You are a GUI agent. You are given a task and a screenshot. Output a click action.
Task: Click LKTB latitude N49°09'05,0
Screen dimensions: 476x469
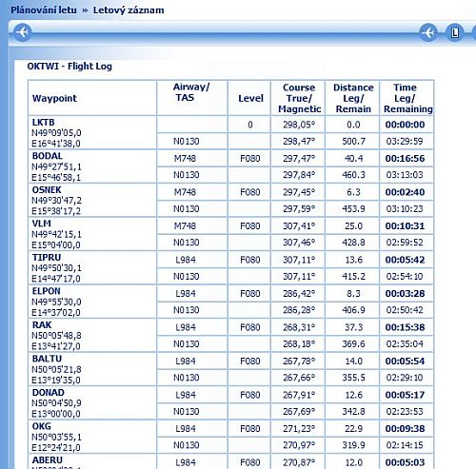(x=56, y=133)
